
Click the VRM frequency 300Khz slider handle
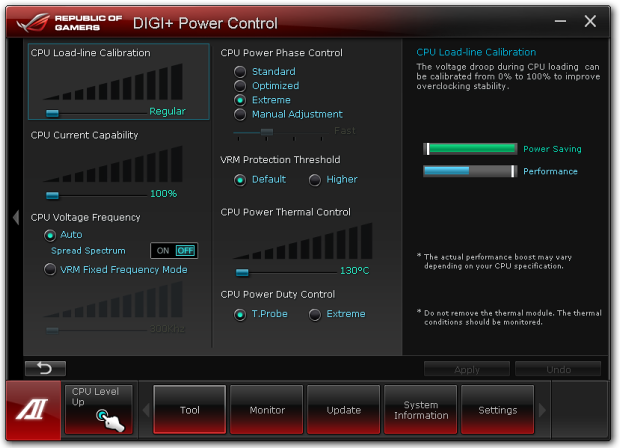(52, 330)
